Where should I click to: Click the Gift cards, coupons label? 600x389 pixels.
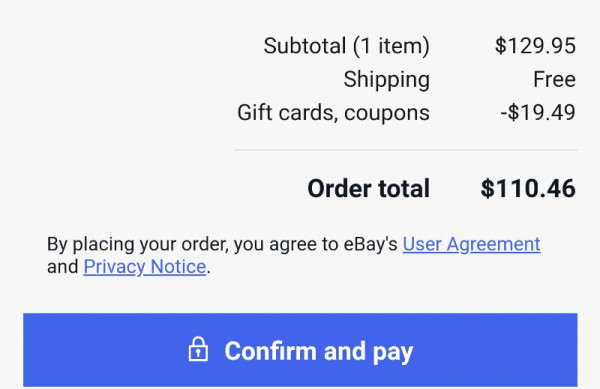[x=333, y=113]
